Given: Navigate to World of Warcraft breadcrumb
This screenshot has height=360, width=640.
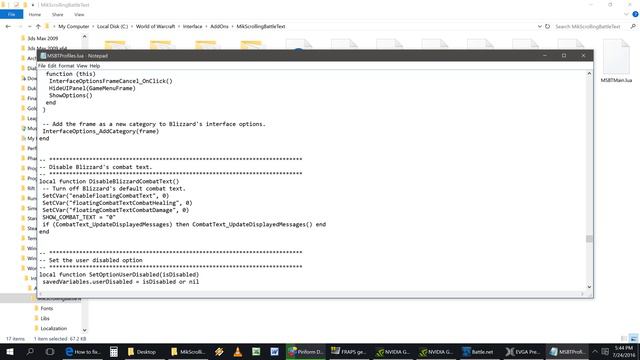Looking at the screenshot, I should click(x=156, y=26).
